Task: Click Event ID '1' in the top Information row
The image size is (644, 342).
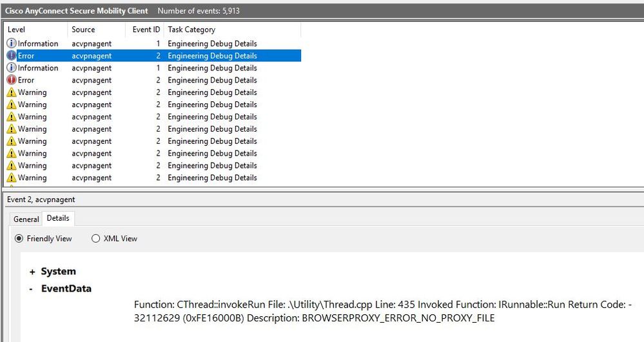Action: pos(158,44)
